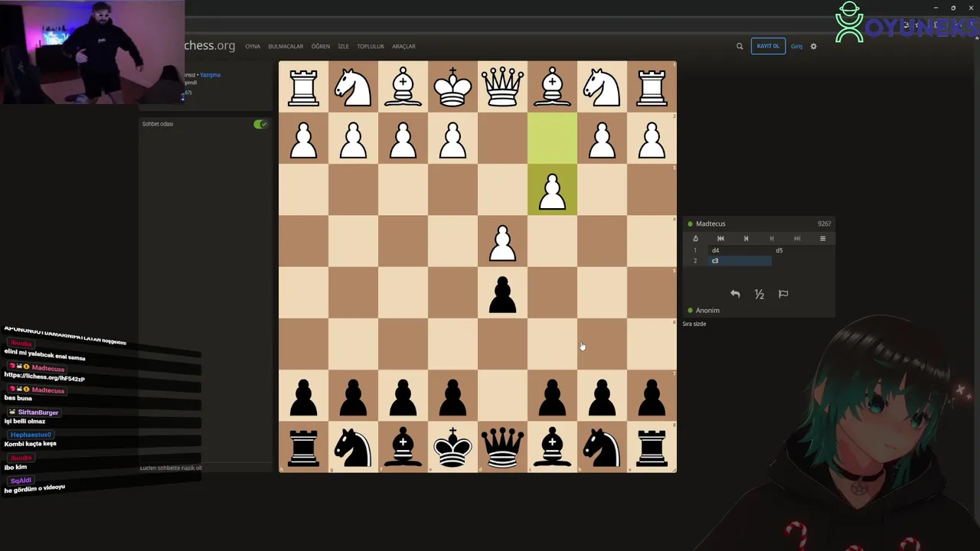Open the BULMACALAR menu
The width and height of the screenshot is (980, 551).
pos(286,46)
